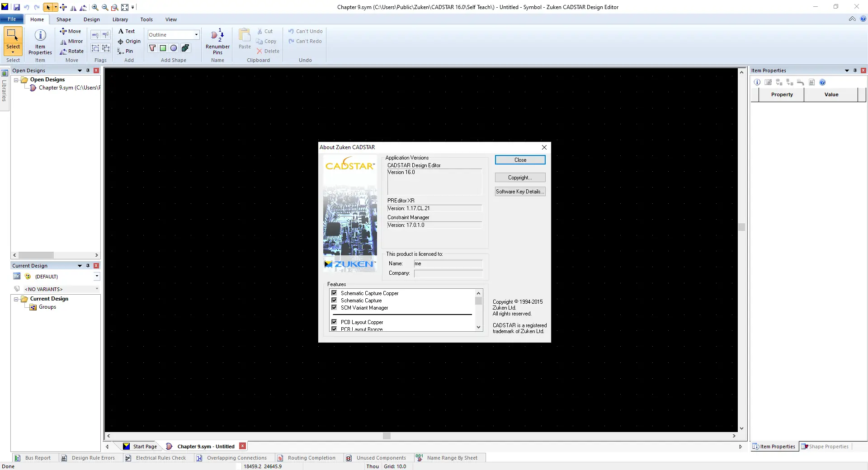Click the Copyright... button
Screen dimensions: 868x470
520,178
